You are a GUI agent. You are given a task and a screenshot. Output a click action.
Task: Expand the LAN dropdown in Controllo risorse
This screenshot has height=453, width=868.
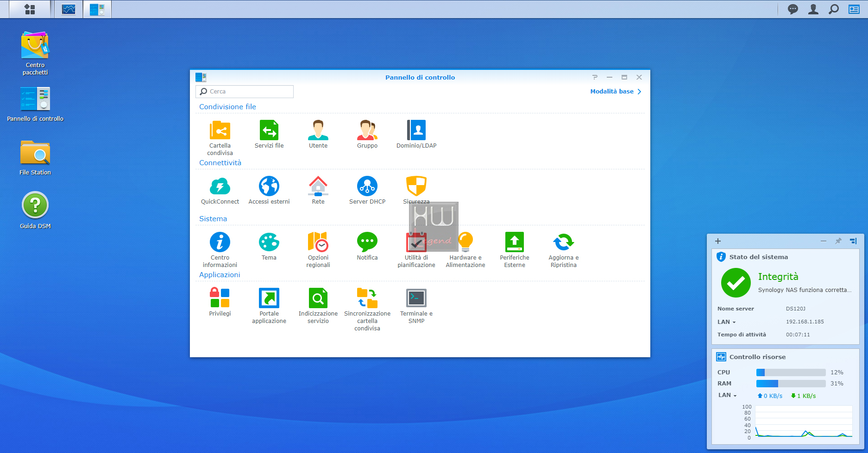click(728, 395)
